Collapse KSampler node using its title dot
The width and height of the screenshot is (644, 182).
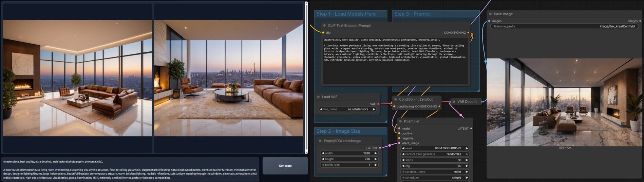pyautogui.click(x=400, y=121)
